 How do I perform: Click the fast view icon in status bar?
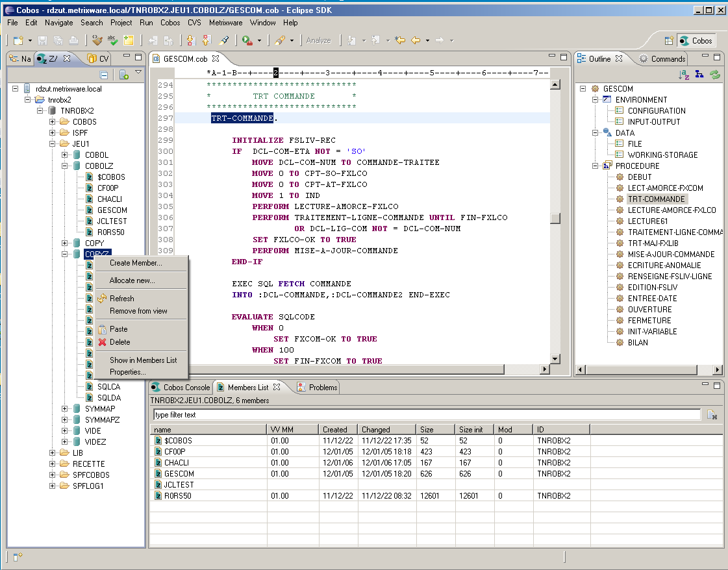18,556
